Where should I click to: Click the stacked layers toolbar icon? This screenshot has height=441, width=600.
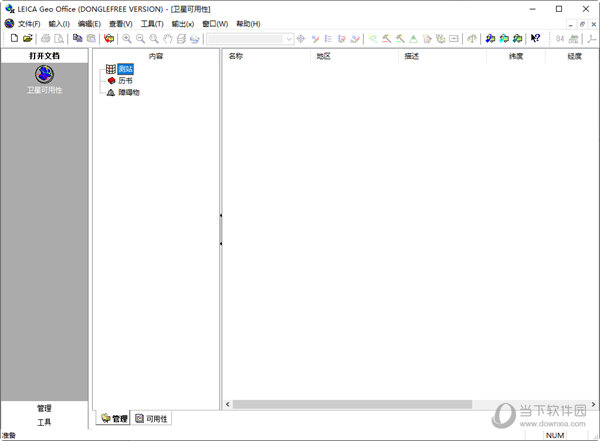181,38
